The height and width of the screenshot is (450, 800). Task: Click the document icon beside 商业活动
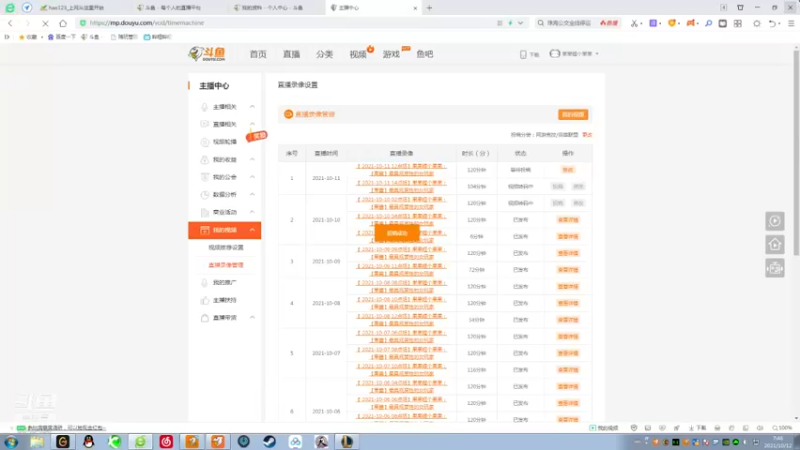coord(205,212)
